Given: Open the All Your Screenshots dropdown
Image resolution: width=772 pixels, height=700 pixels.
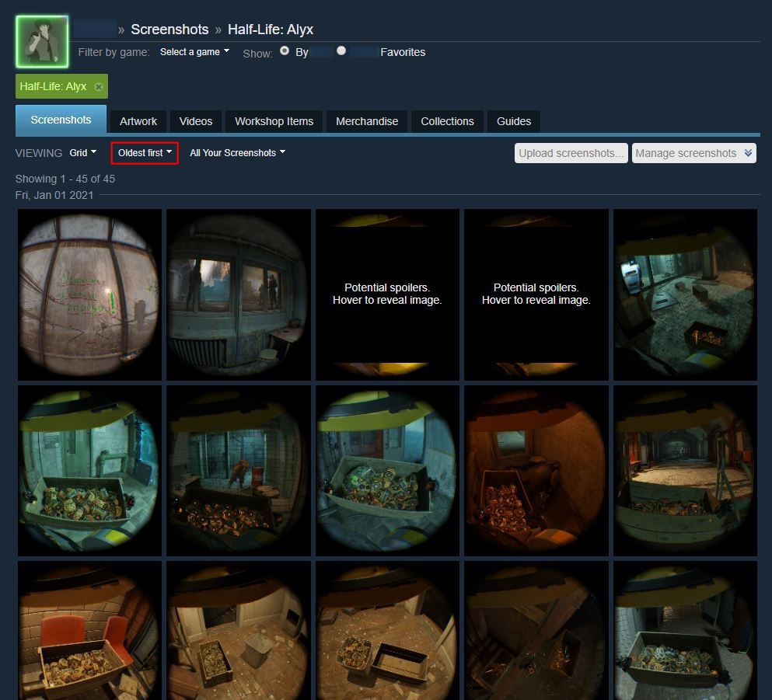Looking at the screenshot, I should 237,153.
